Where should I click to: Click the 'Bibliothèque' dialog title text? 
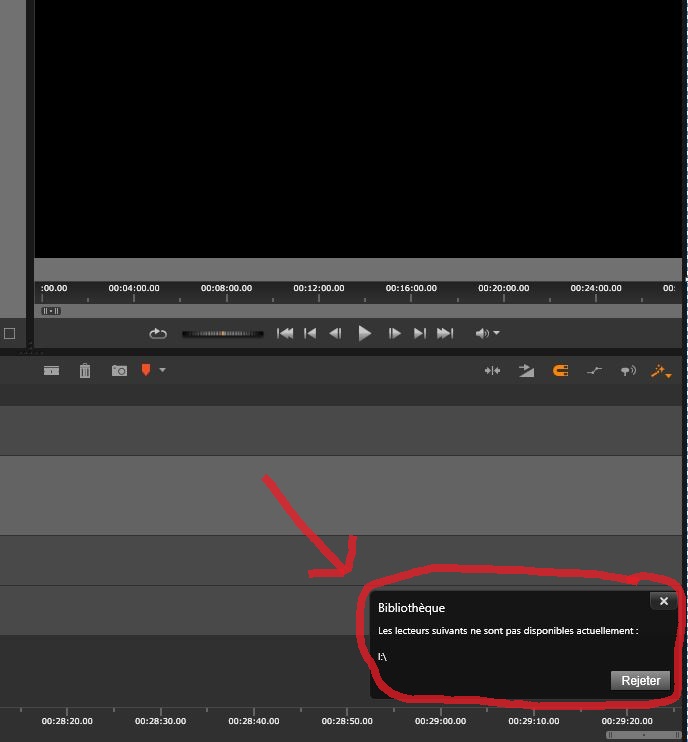point(411,608)
